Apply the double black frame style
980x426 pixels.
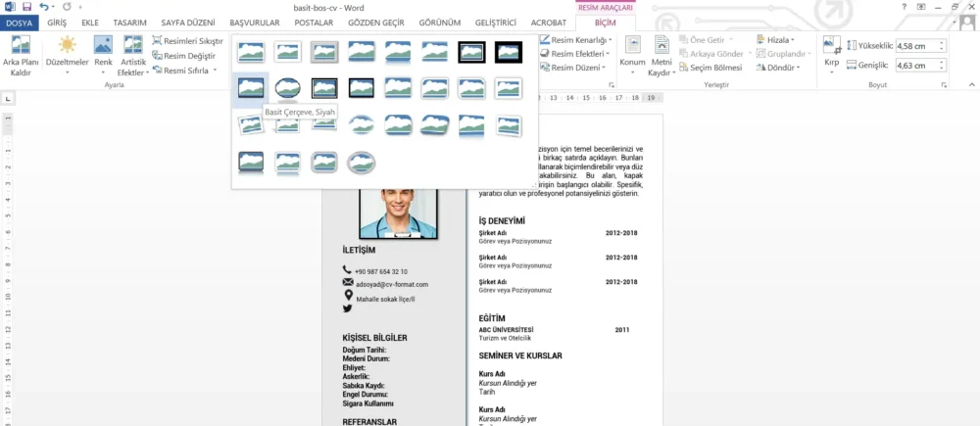pos(472,52)
